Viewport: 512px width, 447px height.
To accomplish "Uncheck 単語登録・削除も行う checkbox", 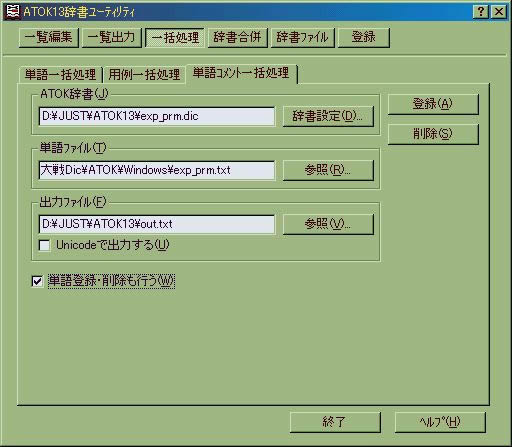I will point(37,281).
